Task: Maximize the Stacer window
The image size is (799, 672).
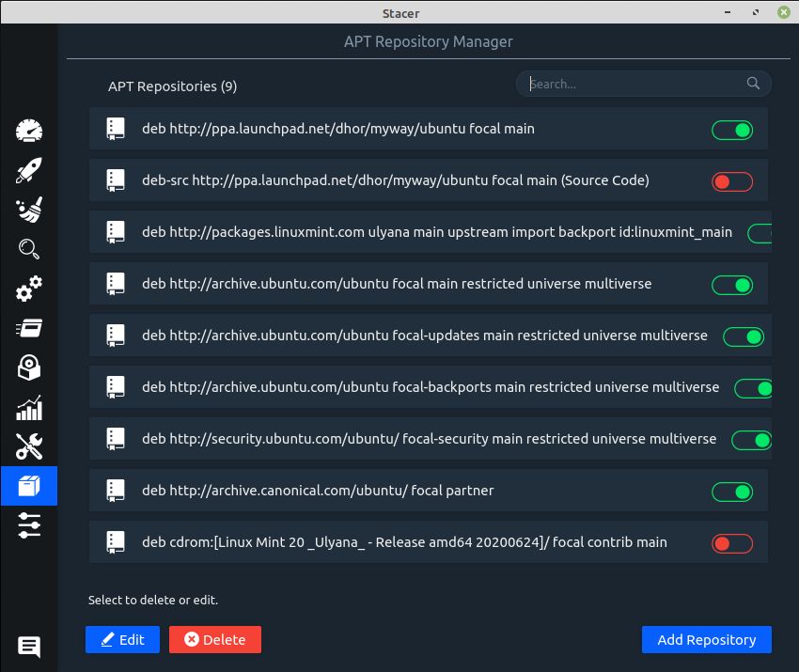Action: [755, 12]
